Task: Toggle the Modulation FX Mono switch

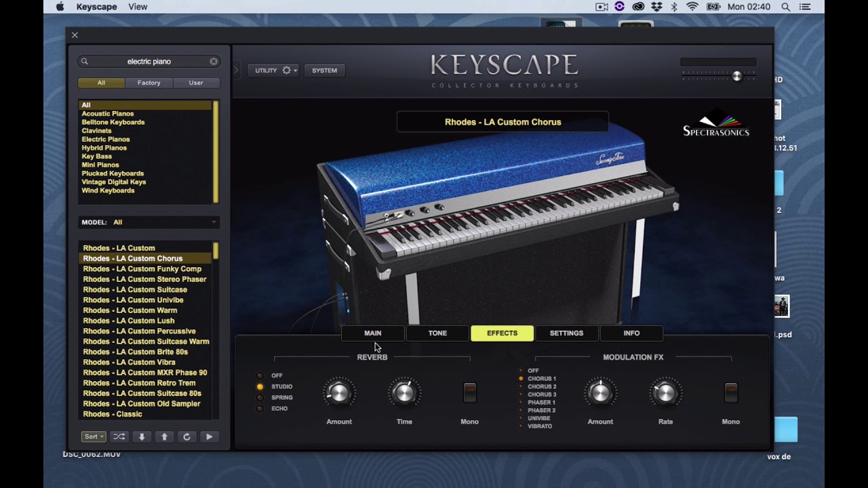Action: 730,392
